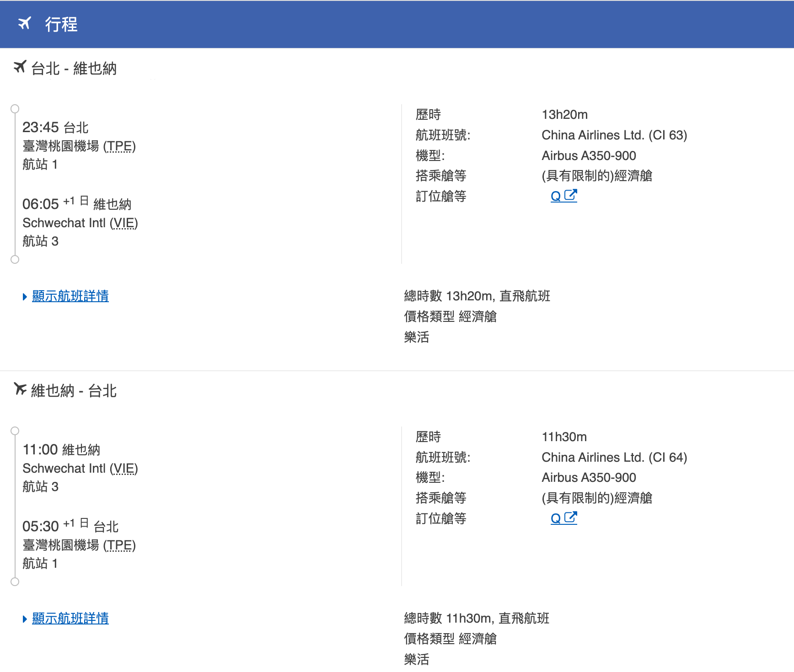Click Airbus A350-900 aircraft for CI 63
This screenshot has height=672, width=794.
pyautogui.click(x=589, y=156)
